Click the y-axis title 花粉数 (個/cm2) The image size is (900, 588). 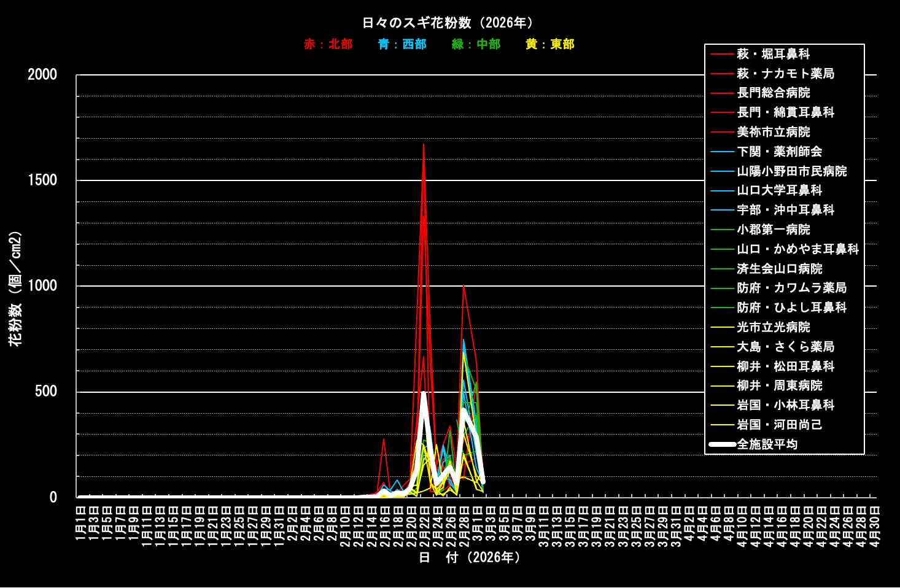point(15,288)
